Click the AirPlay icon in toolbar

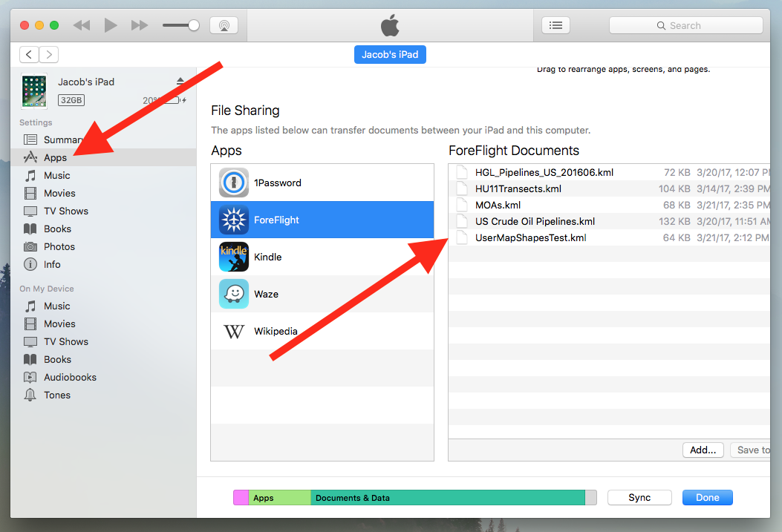pyautogui.click(x=224, y=25)
